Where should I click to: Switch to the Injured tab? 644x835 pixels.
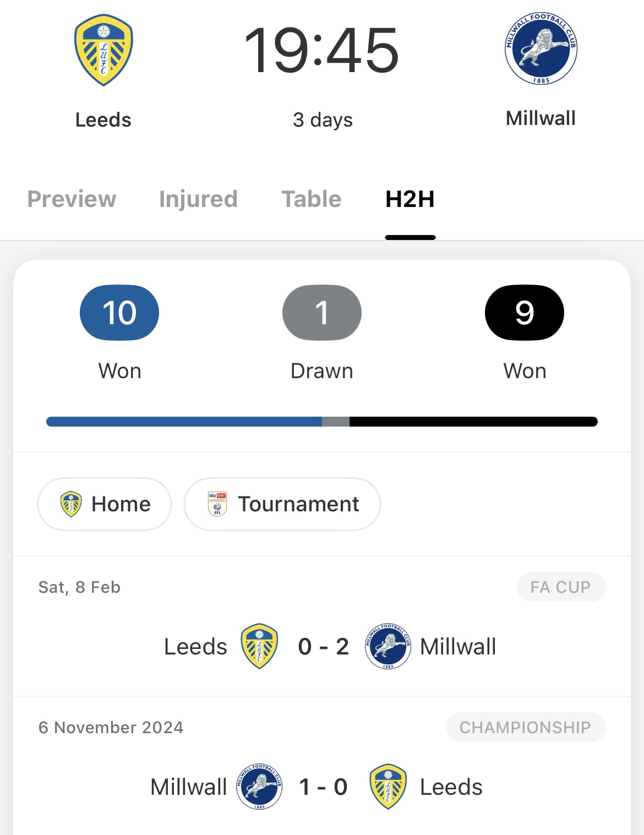click(x=198, y=199)
